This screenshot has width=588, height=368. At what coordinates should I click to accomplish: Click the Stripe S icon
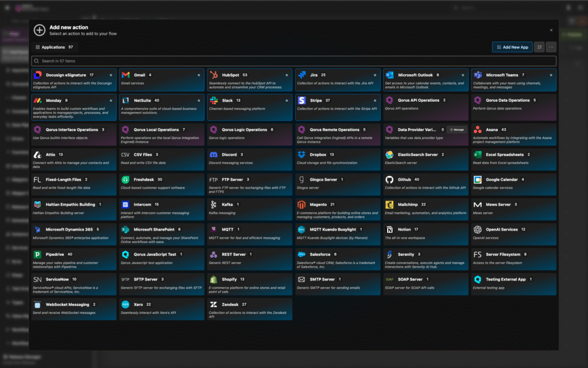tap(302, 100)
